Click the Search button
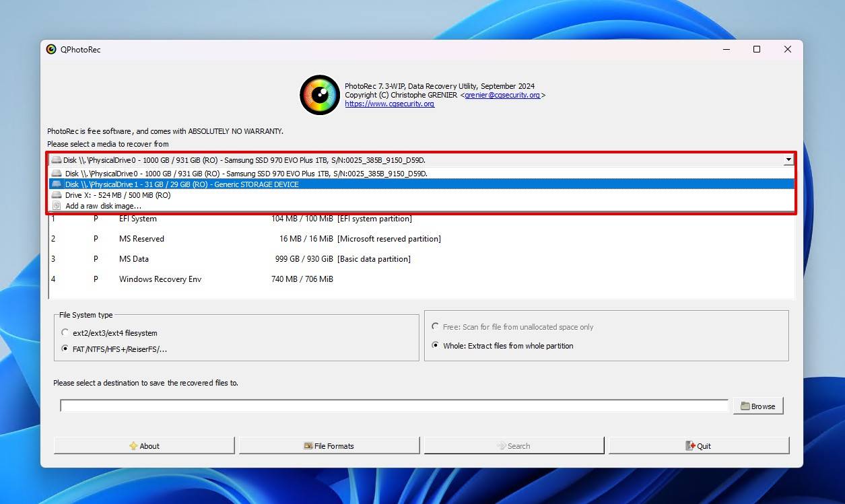Image resolution: width=845 pixels, height=504 pixels. tap(514, 445)
